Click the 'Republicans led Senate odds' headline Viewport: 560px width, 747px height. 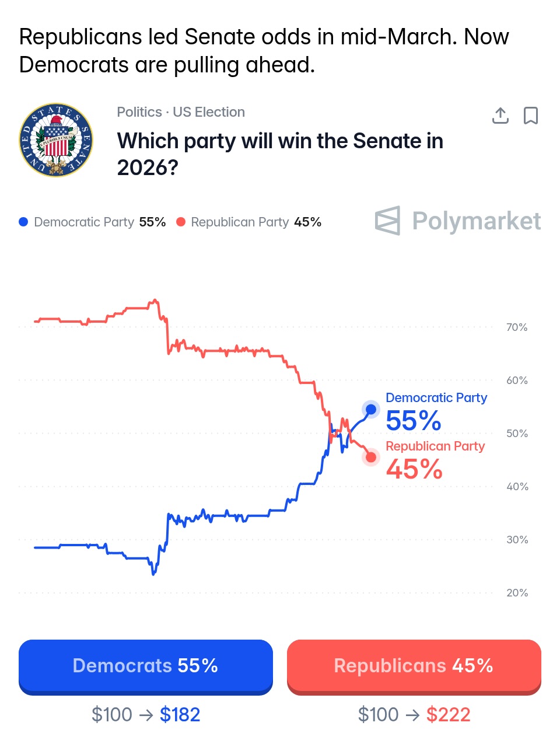pos(264,51)
